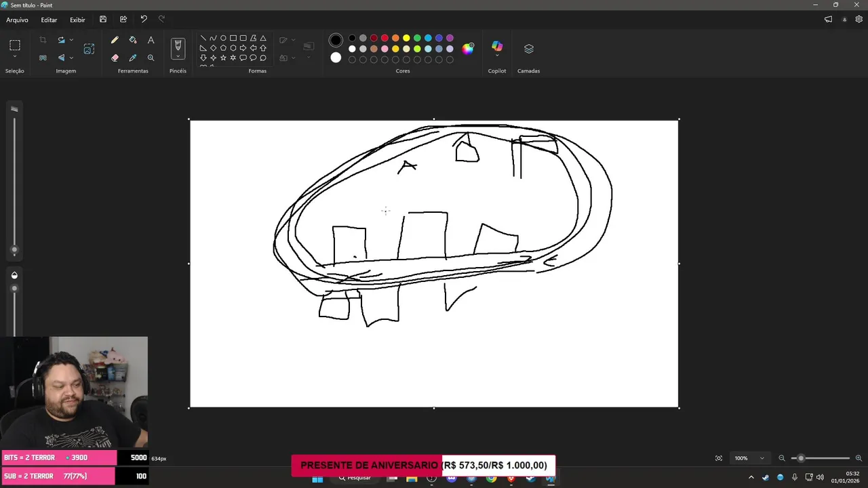Viewport: 868px width, 488px height.
Task: Pick the Hexagon shape
Action: coord(233,48)
